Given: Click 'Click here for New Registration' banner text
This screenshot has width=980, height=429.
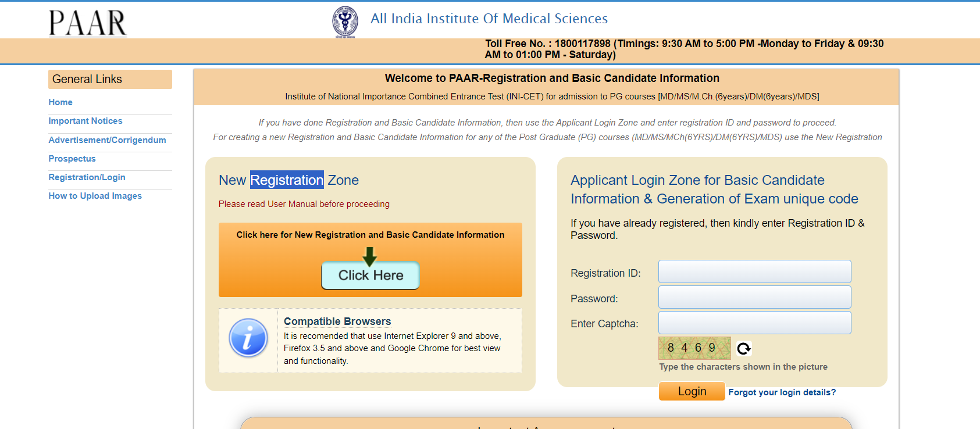Looking at the screenshot, I should (x=370, y=235).
